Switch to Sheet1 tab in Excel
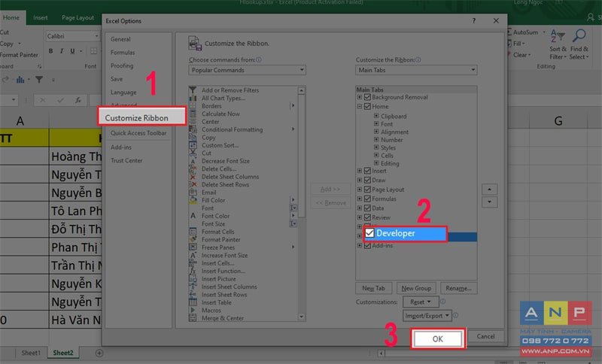Viewport: 602px width, 364px height. pyautogui.click(x=31, y=353)
